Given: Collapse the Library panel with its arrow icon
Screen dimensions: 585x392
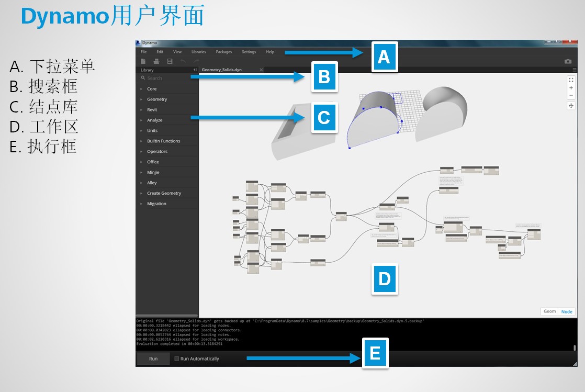Looking at the screenshot, I should coord(195,70).
